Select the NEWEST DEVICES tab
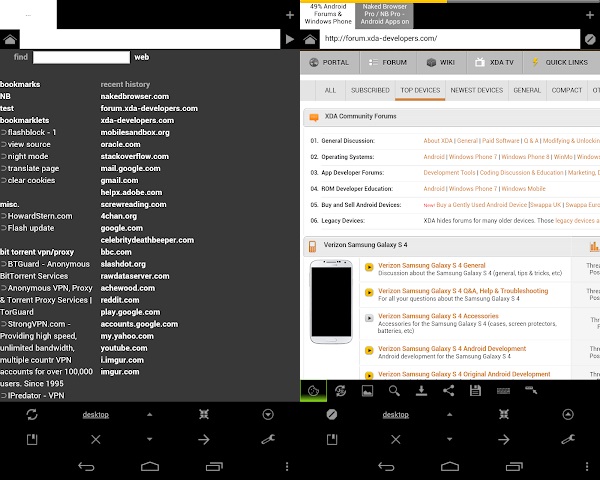Screen dimensions: 600x480 coord(477,90)
